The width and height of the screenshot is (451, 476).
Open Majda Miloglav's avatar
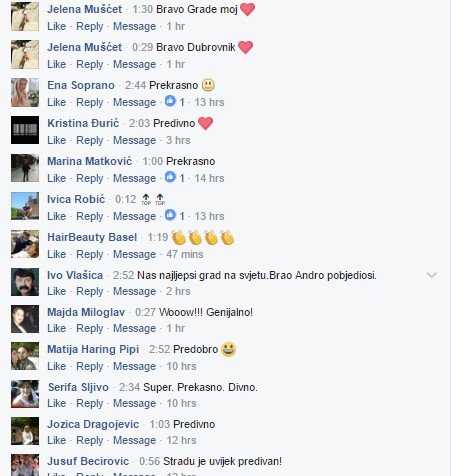click(x=25, y=319)
